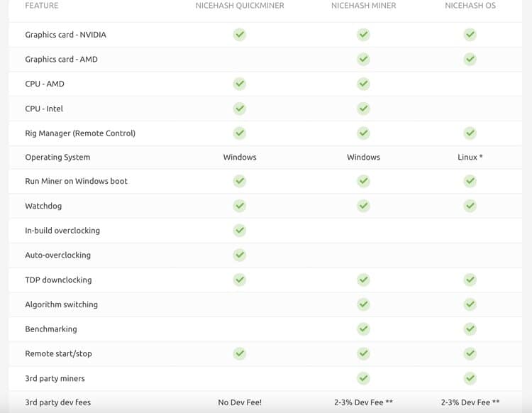532x413 pixels.
Task: Click Rig Manager checkmark under NiceHash OS
Action: tap(470, 133)
